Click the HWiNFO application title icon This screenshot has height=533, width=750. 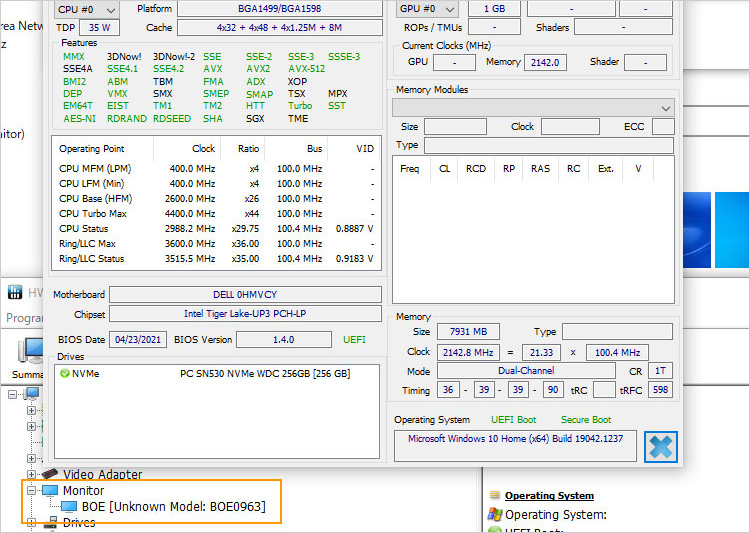(15, 293)
